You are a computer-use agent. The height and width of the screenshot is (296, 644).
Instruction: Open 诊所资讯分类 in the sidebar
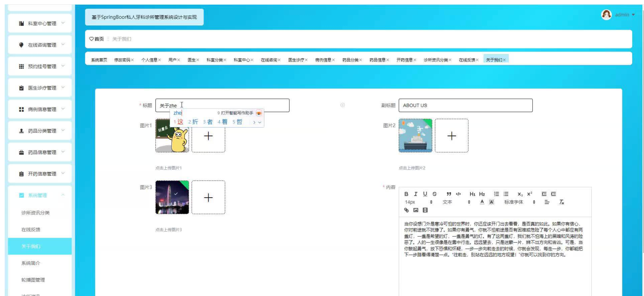click(x=40, y=213)
